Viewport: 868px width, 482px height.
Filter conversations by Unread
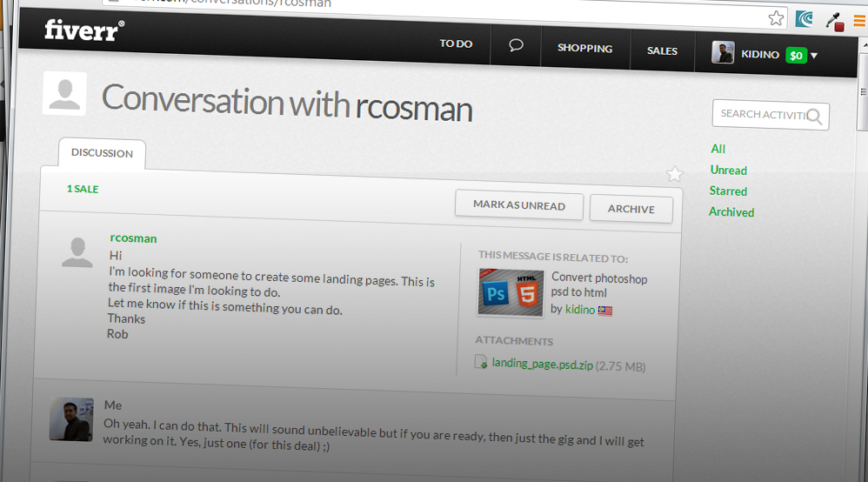[x=728, y=171]
